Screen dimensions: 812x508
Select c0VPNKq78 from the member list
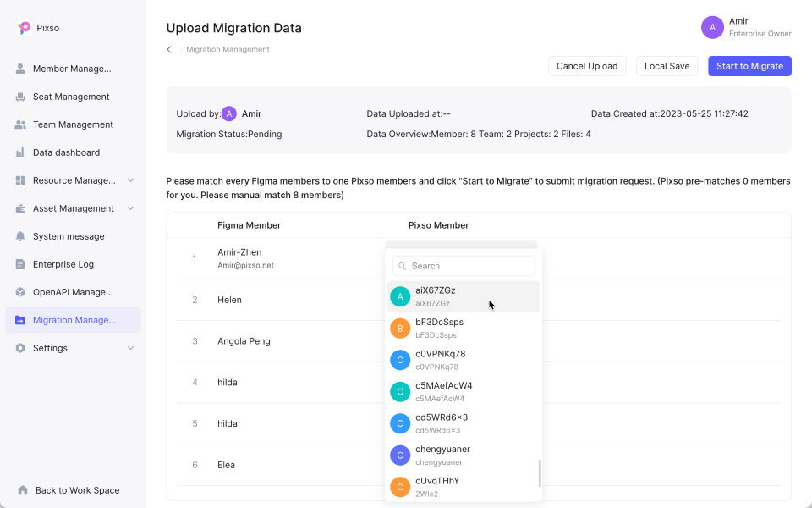pos(464,360)
